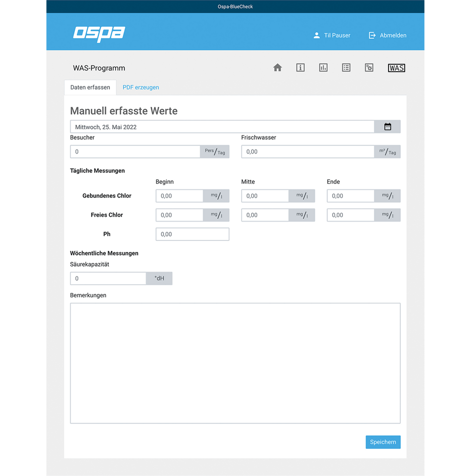Open the settings gears icon

pyautogui.click(x=369, y=68)
